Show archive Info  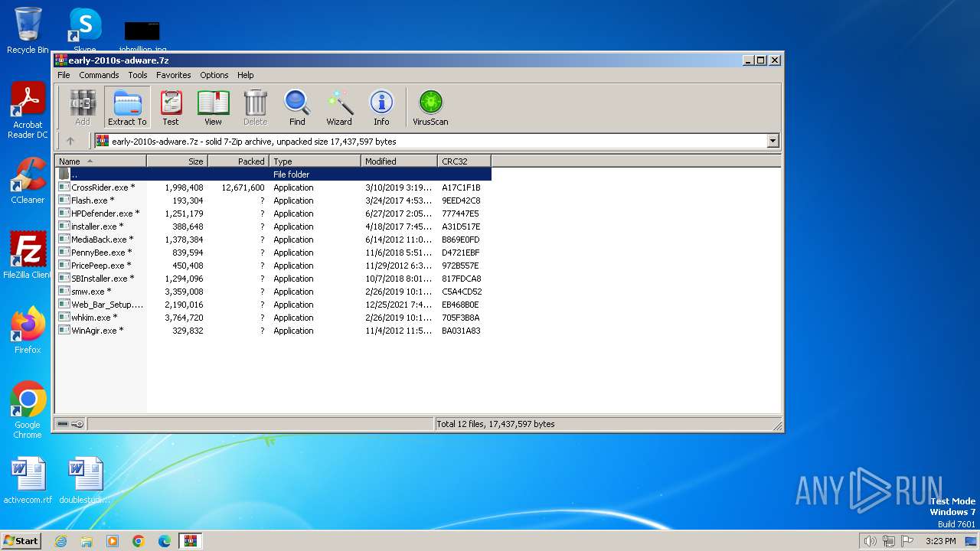point(381,107)
